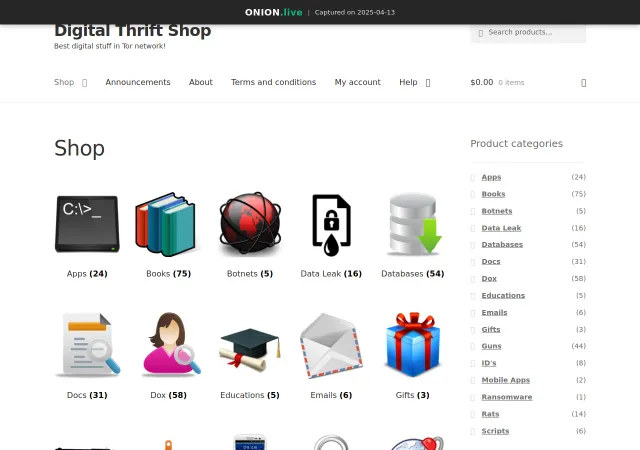The image size is (640, 450).
Task: Select Books in Product categories sidebar
Action: (493, 194)
